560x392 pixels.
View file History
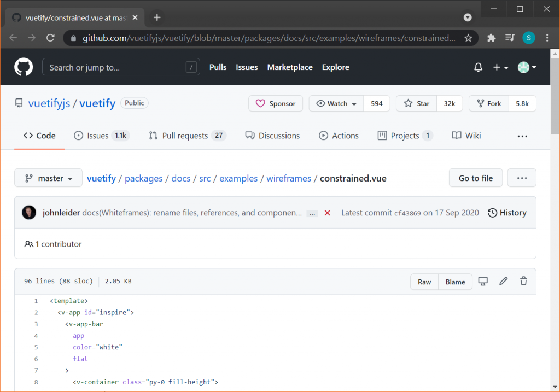[x=507, y=213]
